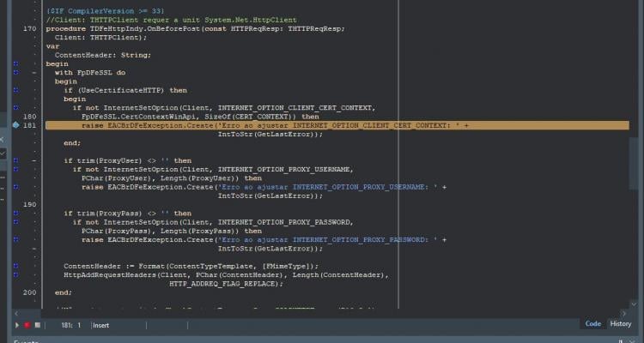The image size is (644, 343).
Task: Click gutter dot next to HttpAddRequestHeaders line
Action: [x=15, y=275]
